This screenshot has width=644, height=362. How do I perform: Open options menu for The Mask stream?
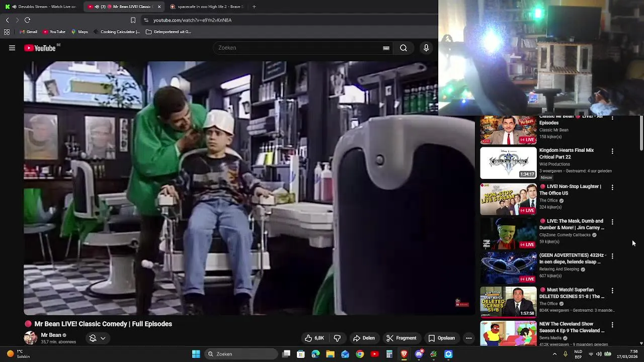[x=612, y=222]
